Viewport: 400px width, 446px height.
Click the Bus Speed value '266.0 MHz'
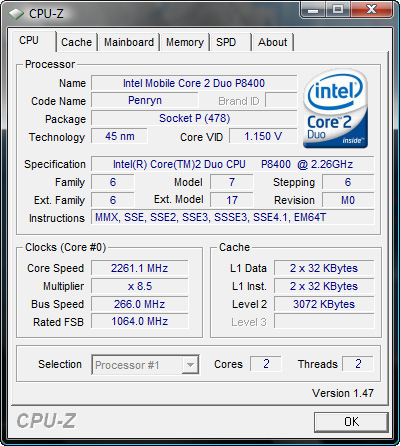click(140, 304)
